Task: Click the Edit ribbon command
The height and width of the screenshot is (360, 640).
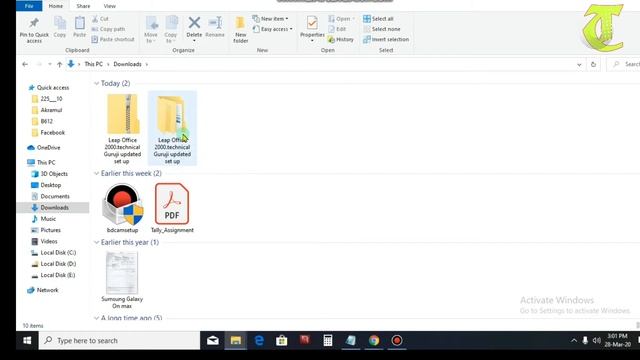Action: click(337, 29)
